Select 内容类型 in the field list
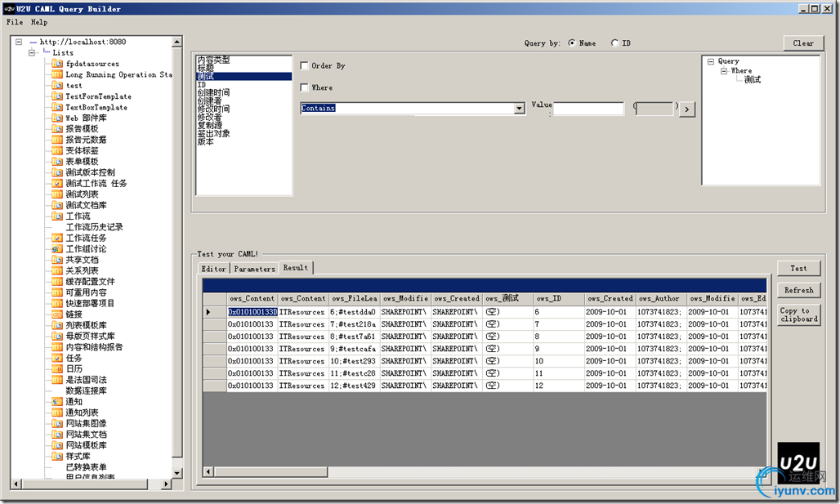This screenshot has width=840, height=504. (213, 60)
